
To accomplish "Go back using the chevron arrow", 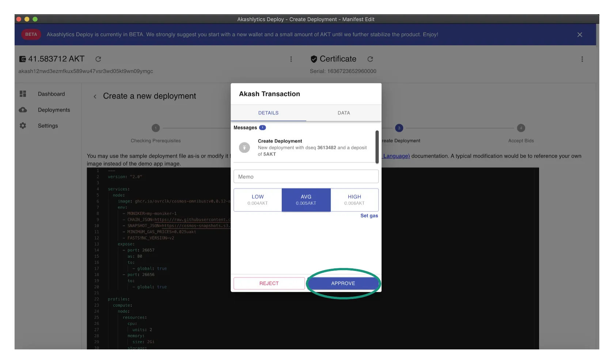I will 95,96.
